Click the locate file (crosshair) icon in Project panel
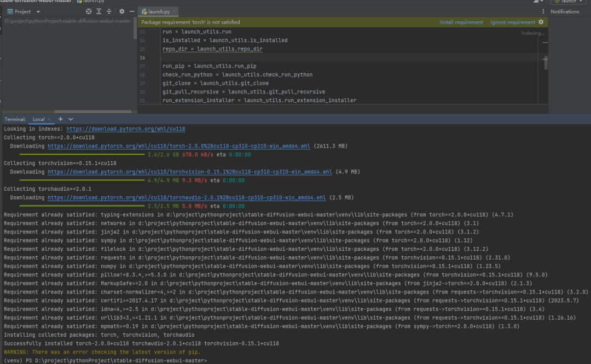Screen dimensions: 591x364 [x=89, y=11]
